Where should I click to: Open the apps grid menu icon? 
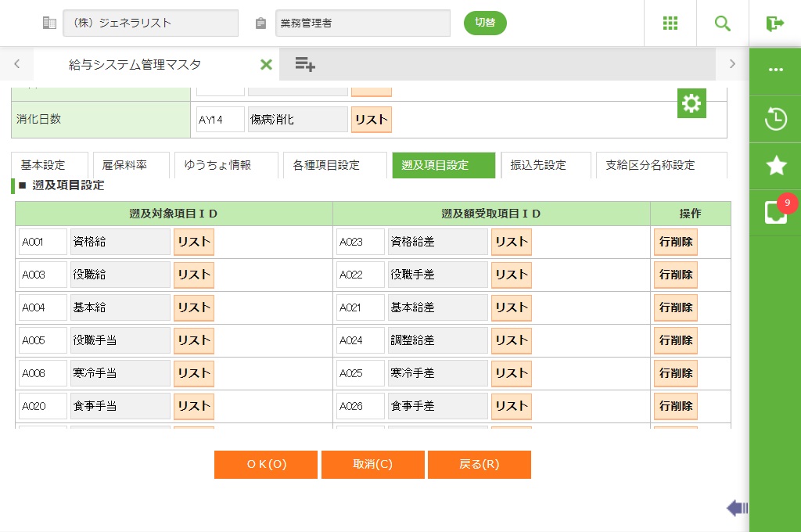pyautogui.click(x=670, y=23)
